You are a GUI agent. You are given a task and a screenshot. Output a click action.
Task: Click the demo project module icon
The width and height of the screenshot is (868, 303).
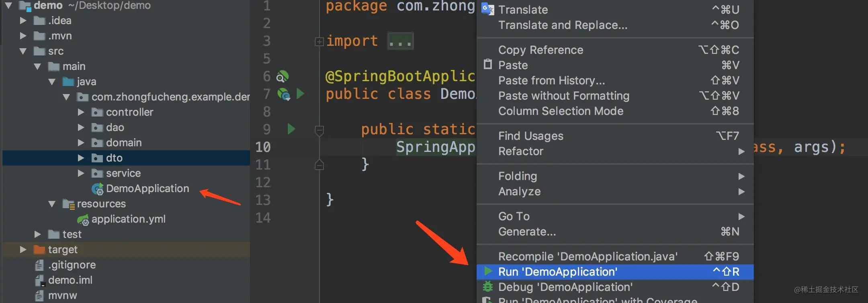pyautogui.click(x=25, y=6)
